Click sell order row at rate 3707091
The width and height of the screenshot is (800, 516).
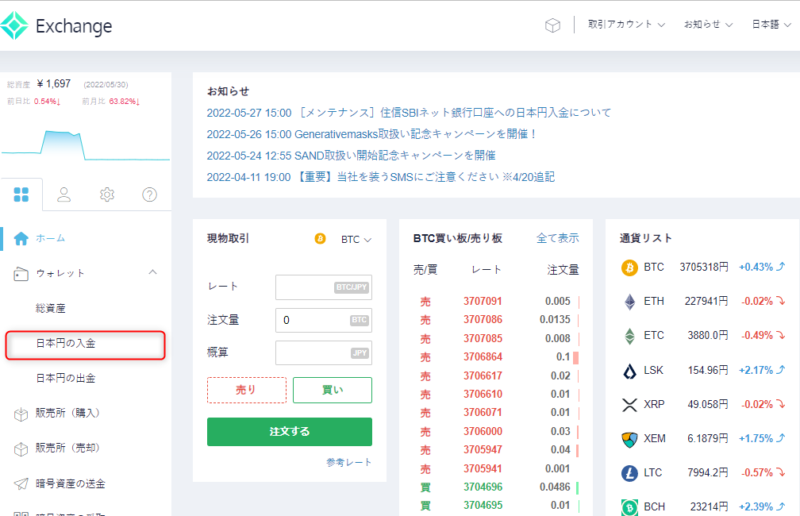pyautogui.click(x=496, y=301)
